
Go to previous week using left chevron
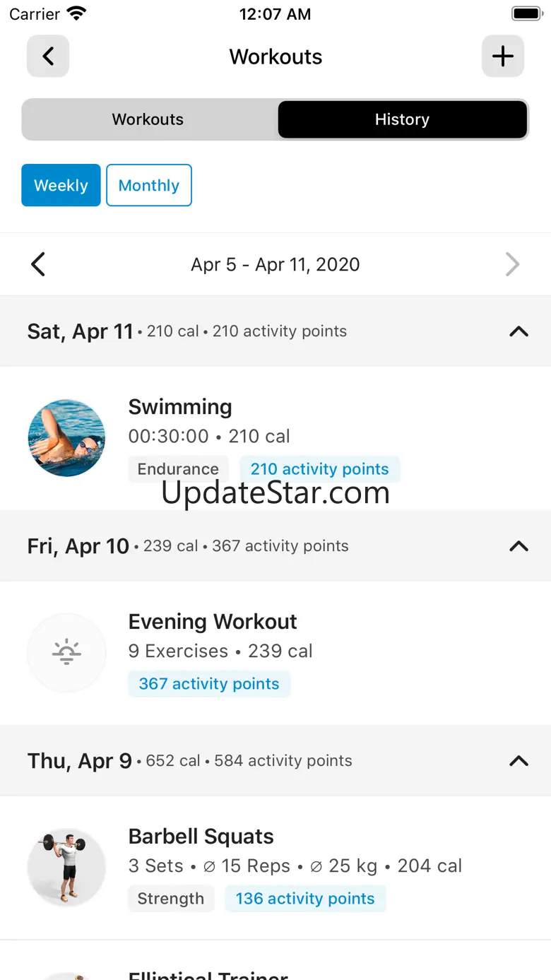[x=38, y=264]
